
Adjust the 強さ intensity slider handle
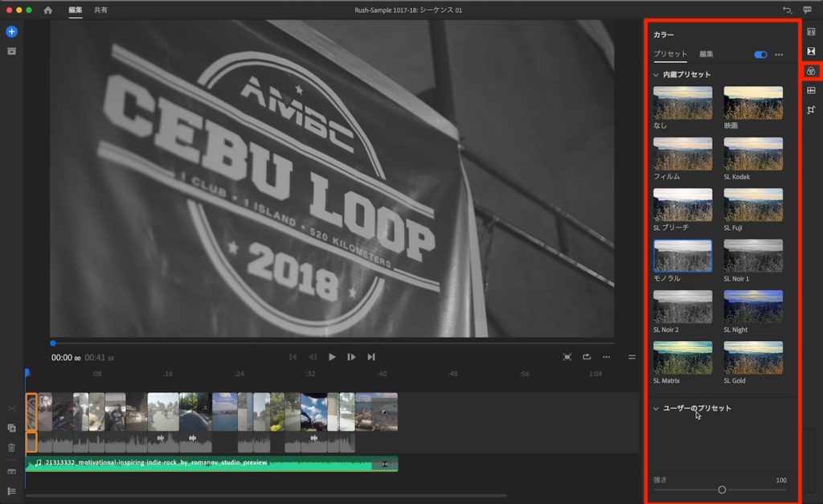click(722, 490)
